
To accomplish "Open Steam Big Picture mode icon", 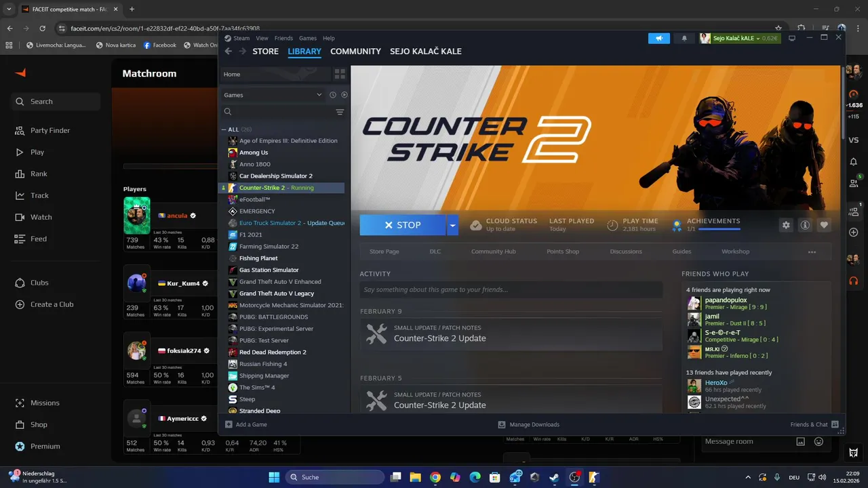I will [791, 38].
